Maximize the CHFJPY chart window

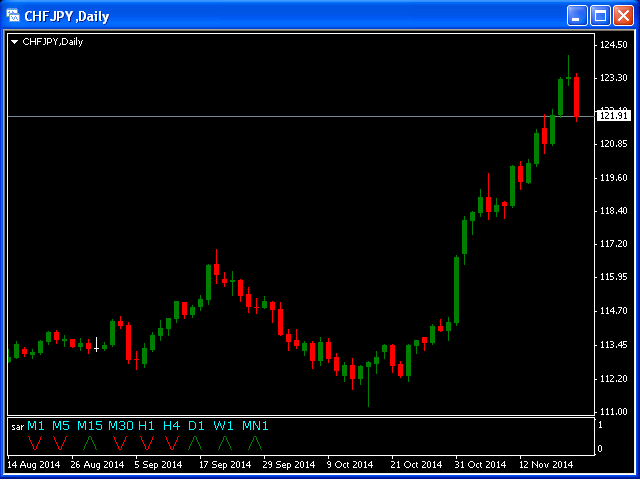pos(600,16)
